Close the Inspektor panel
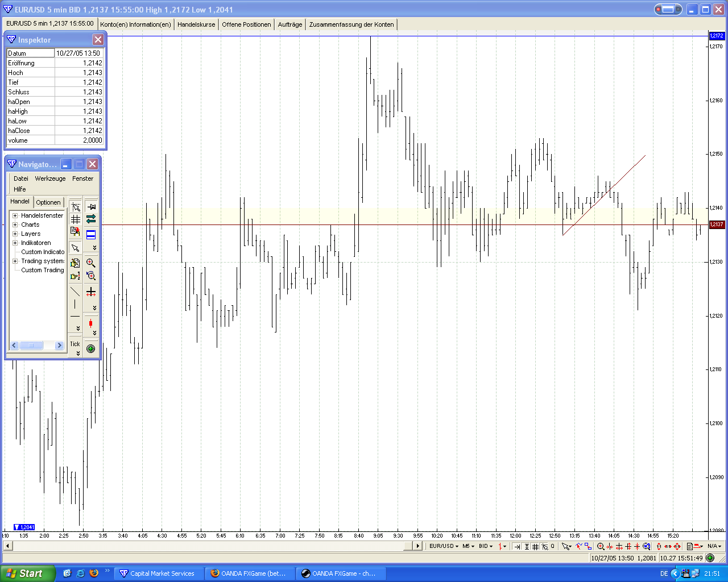728x582 pixels. click(x=98, y=39)
